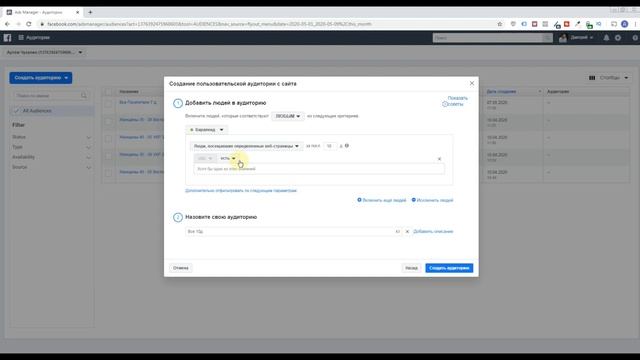
Task: Click the search magnifier in header search box
Action: (547, 38)
